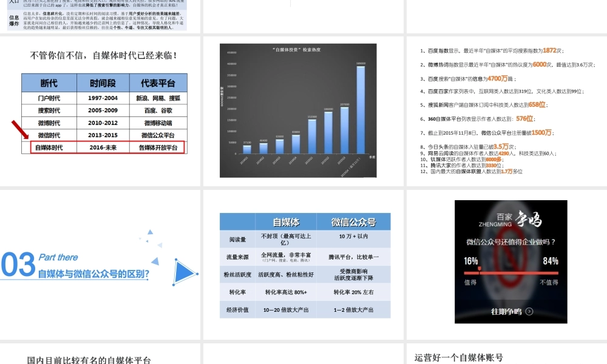The height and width of the screenshot is (364, 607).
Task: Click the 不值得 poll label
Action: [x=549, y=282]
